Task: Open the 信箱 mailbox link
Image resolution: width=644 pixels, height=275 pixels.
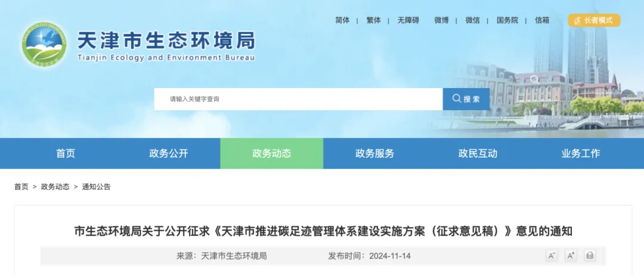Action: [542, 20]
